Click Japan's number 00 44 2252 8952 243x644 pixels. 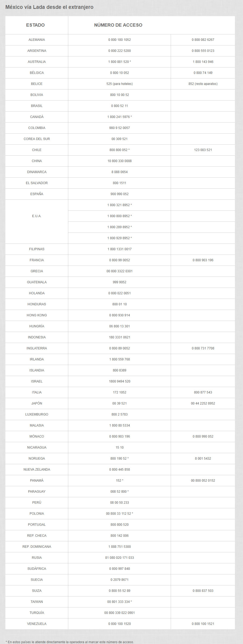point(203,403)
